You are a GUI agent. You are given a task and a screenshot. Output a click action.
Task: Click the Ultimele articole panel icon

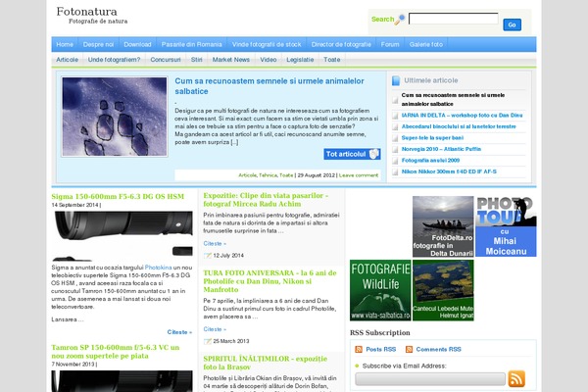[396, 80]
